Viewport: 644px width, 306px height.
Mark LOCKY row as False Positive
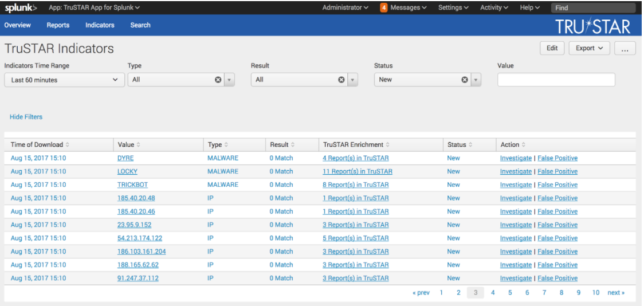coord(557,171)
